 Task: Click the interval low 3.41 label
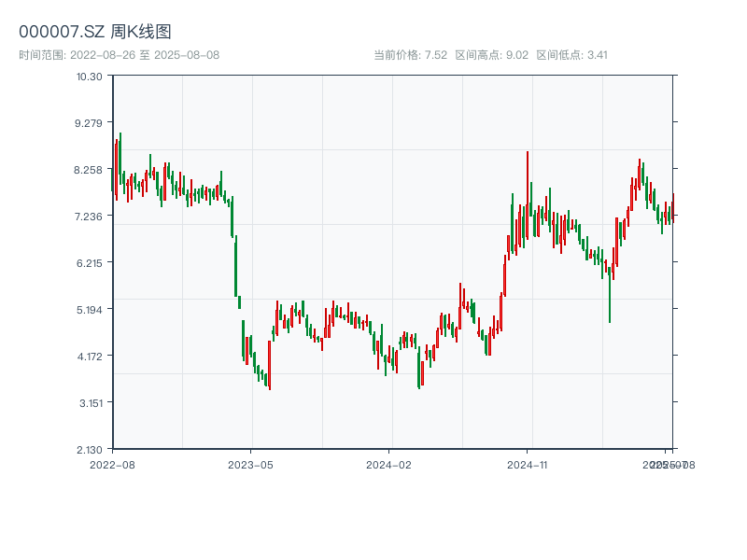coord(572,55)
